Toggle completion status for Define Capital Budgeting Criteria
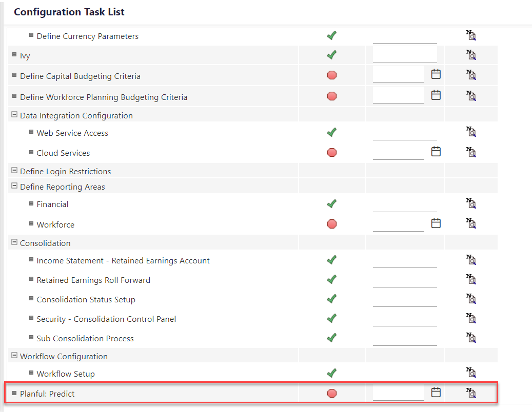 coord(331,75)
